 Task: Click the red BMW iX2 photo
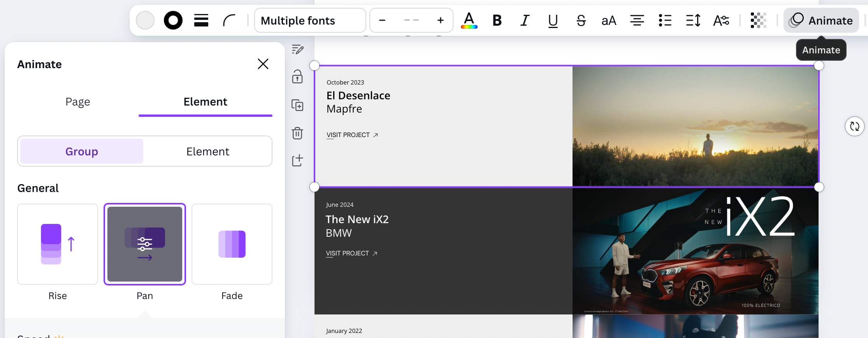(696, 251)
